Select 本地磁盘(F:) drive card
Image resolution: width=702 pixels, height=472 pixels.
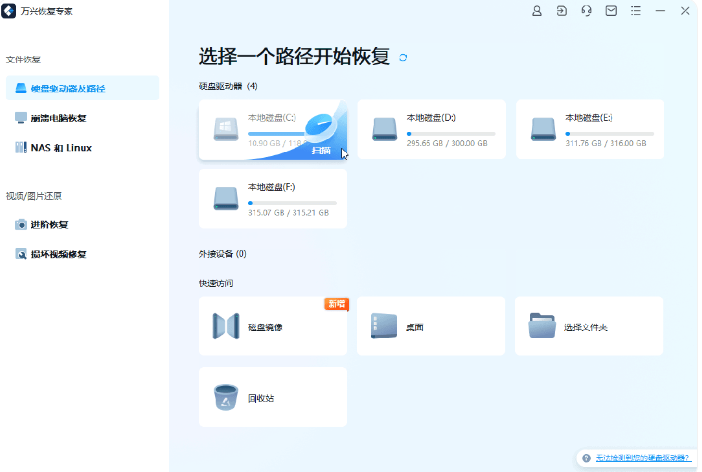pos(273,198)
